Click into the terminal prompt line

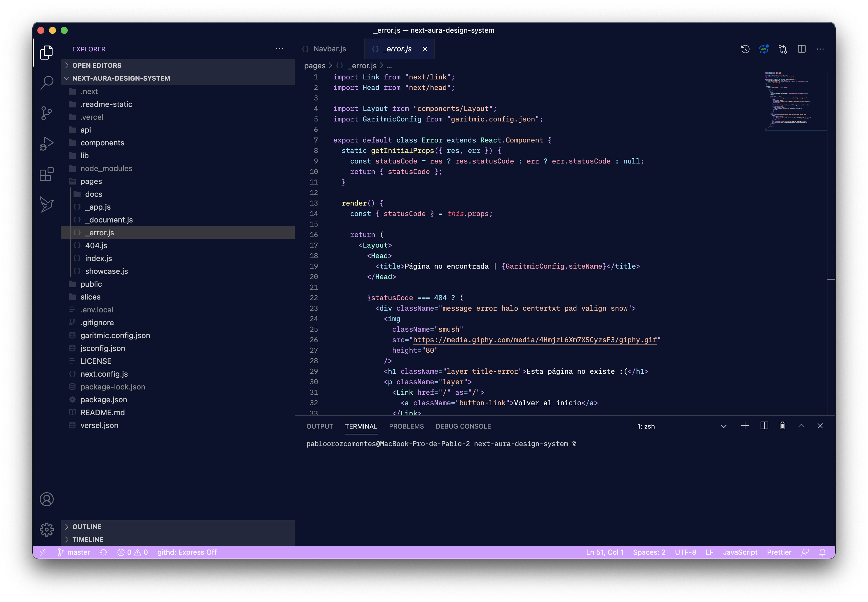coord(441,444)
